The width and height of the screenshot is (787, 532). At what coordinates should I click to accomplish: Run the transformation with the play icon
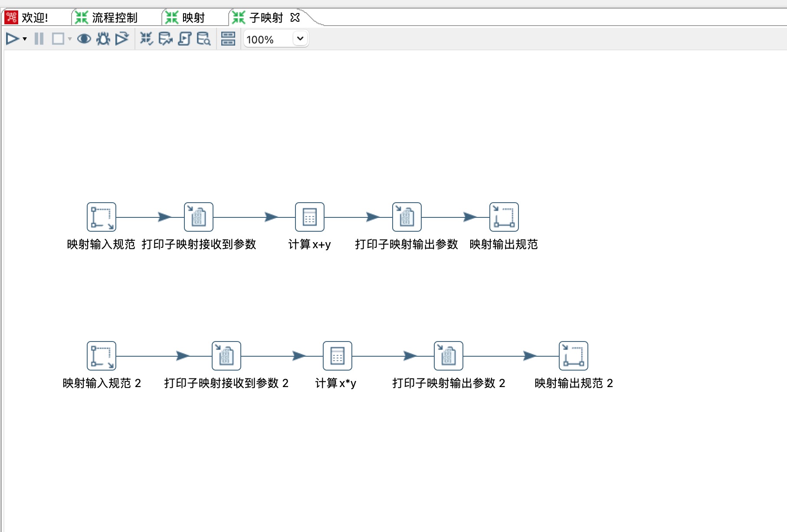12,39
